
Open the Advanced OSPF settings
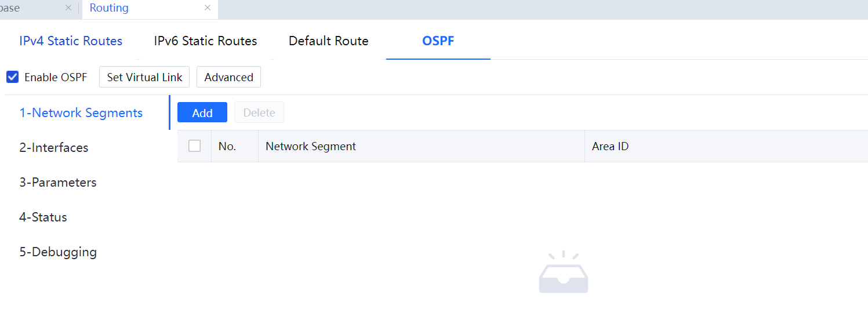[228, 77]
